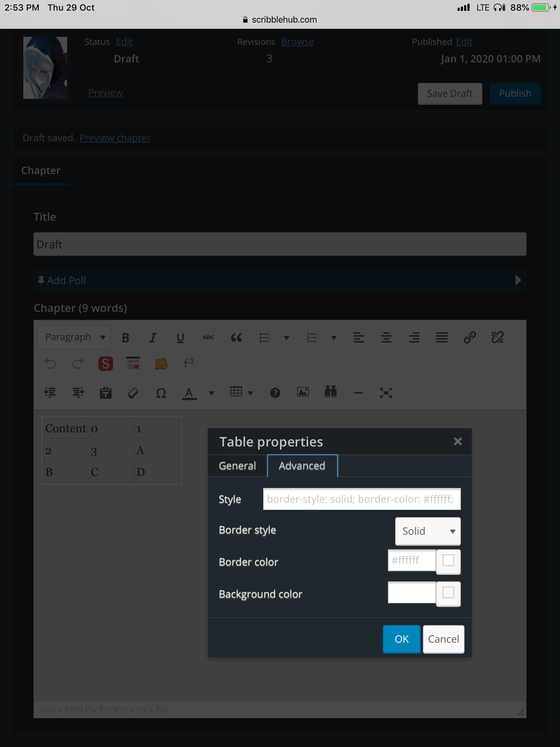Open the Border style Solid dropdown
Screen dimensions: 560x747
click(x=428, y=531)
